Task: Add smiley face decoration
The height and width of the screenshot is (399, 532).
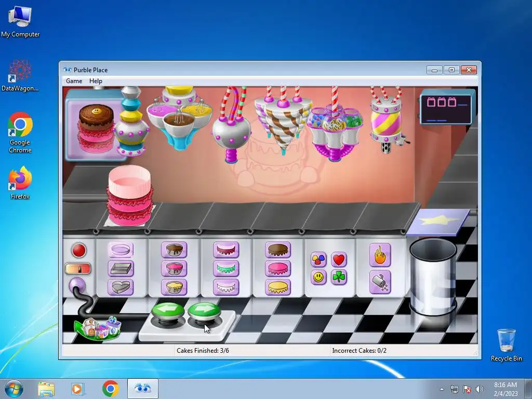Action: 318,277
